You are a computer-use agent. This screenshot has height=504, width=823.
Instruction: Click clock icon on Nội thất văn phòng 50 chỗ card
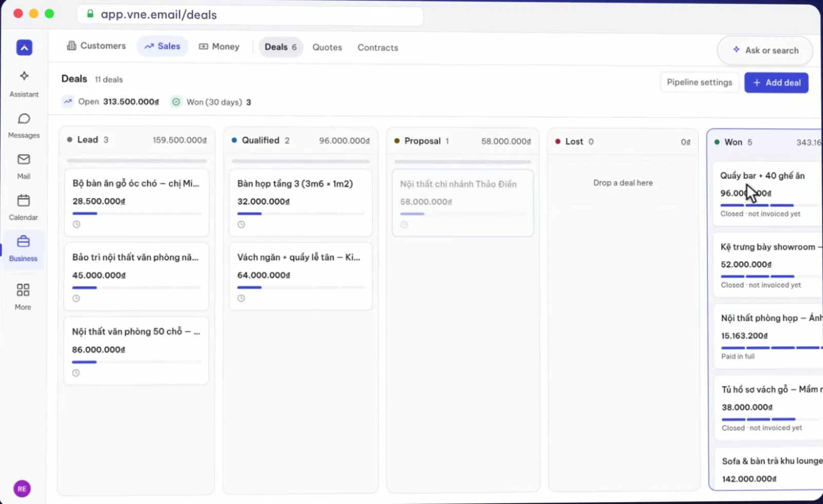(76, 373)
